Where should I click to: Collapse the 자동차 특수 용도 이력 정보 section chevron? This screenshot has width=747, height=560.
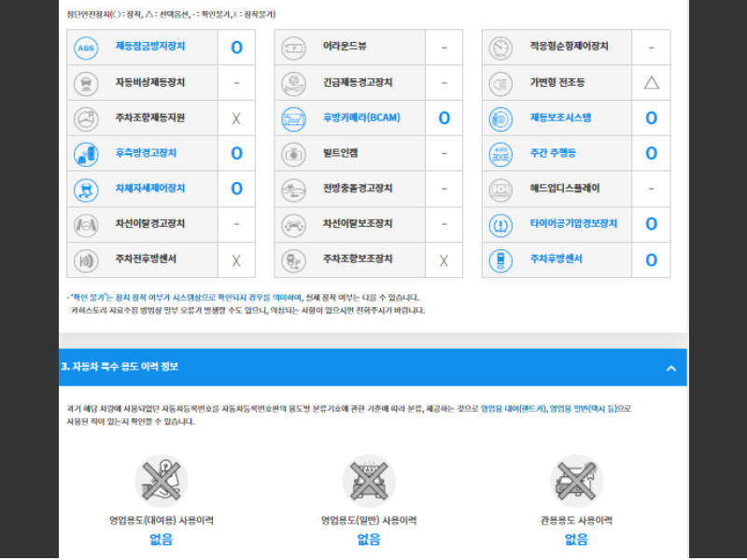(x=670, y=368)
